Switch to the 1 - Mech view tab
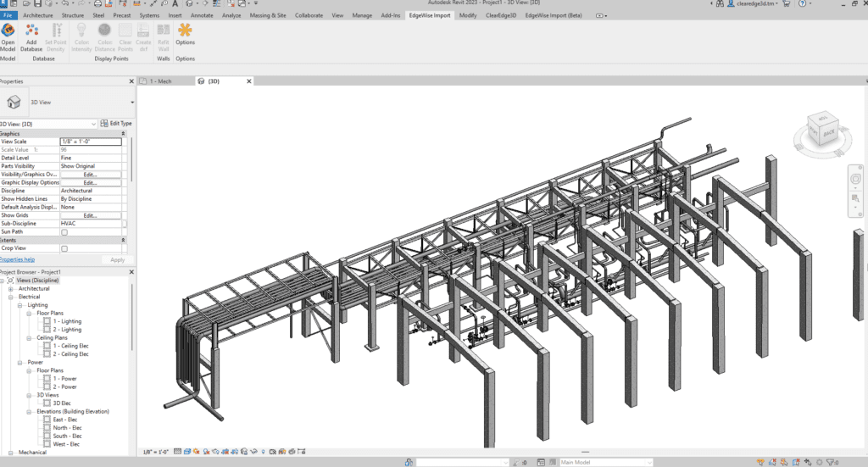Image resolution: width=868 pixels, height=467 pixels. (x=160, y=81)
